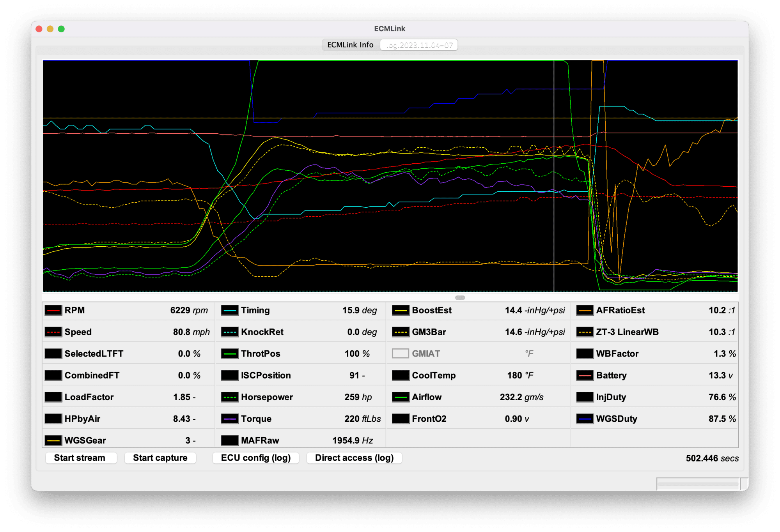Select the Horsepower value 259 hp

(x=358, y=397)
